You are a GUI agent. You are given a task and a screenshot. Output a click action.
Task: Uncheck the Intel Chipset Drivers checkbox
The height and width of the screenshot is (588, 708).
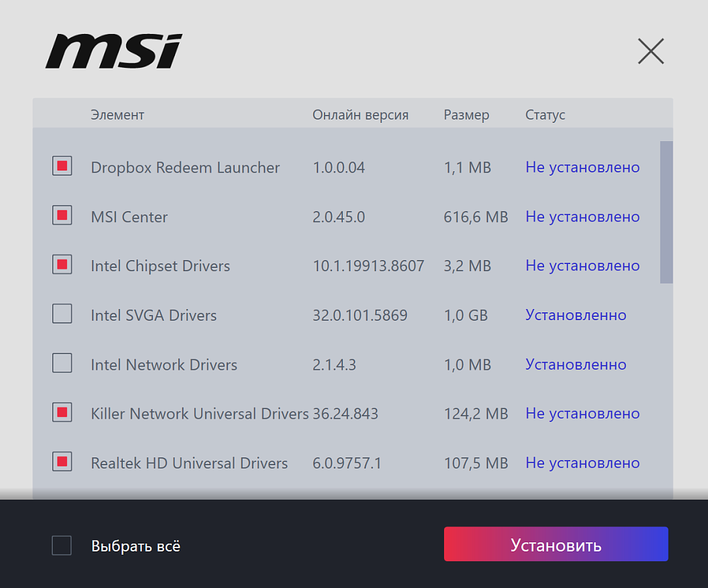point(62,264)
